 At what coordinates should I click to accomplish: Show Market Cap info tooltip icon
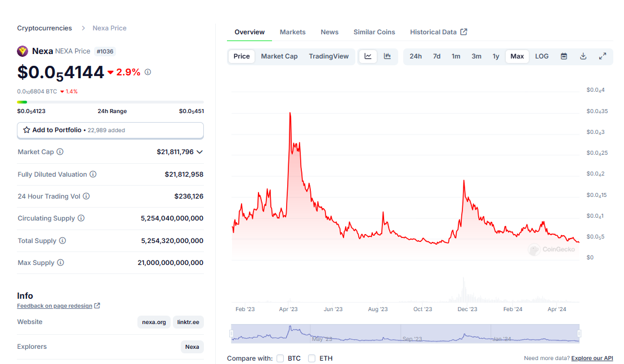coord(60,152)
